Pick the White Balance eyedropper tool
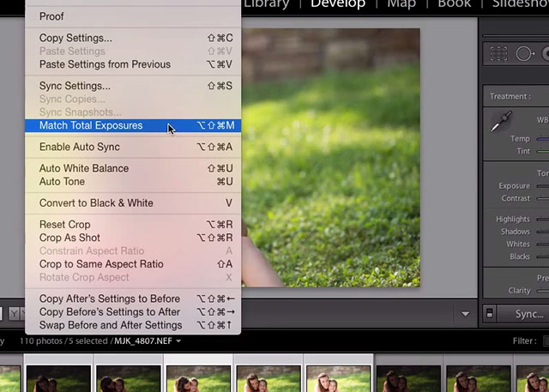Image resolution: width=549 pixels, height=392 pixels. [501, 121]
